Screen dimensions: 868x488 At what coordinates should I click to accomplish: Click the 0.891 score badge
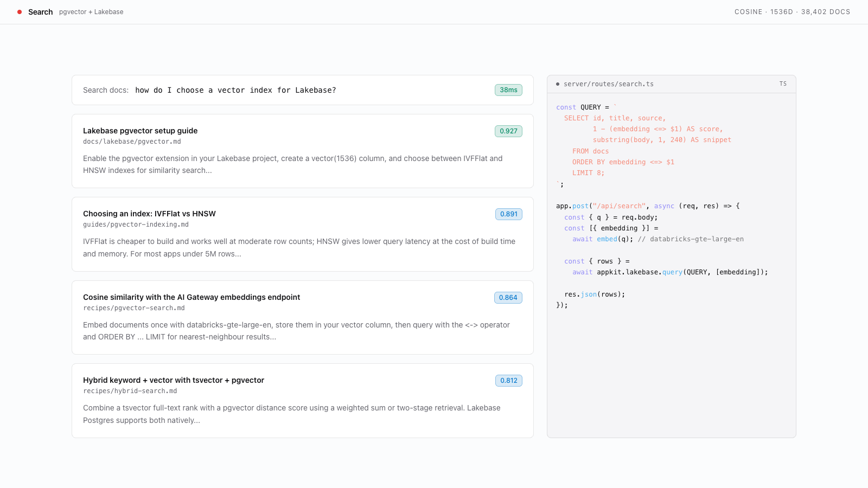[509, 214]
